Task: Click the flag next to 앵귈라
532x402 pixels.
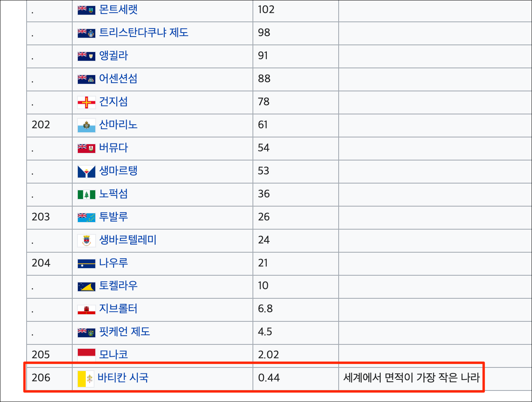Action: coord(87,56)
